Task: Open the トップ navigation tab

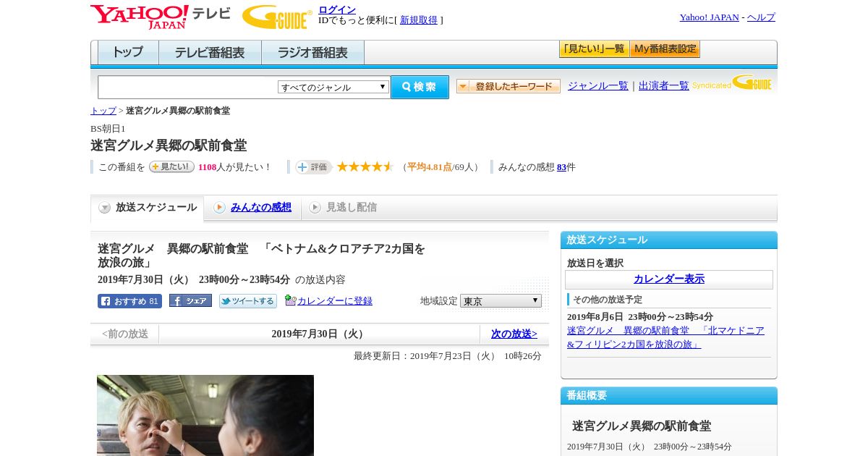Action: point(128,53)
